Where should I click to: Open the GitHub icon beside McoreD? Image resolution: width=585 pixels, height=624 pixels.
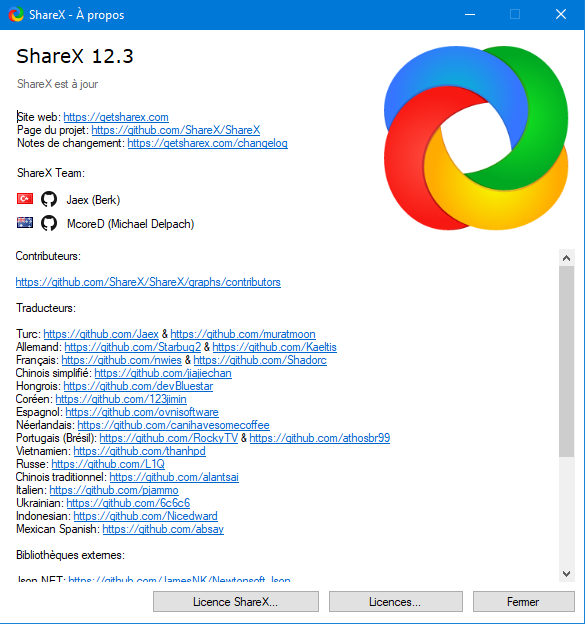click(49, 223)
